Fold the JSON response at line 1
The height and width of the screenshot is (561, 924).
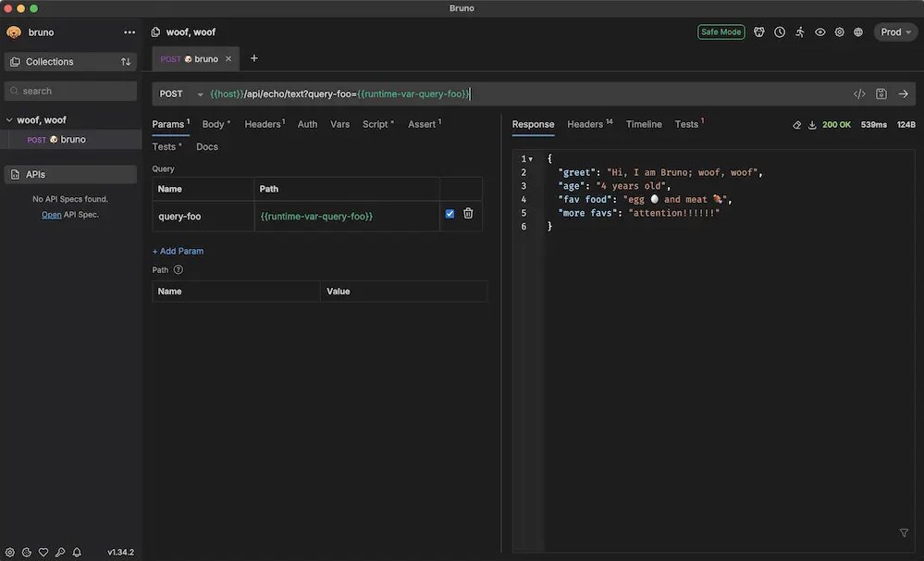point(530,159)
